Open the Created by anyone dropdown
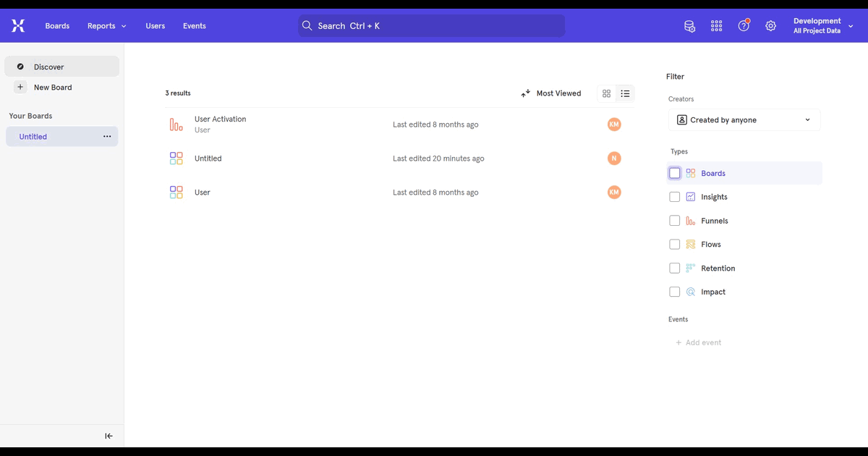 tap(744, 120)
